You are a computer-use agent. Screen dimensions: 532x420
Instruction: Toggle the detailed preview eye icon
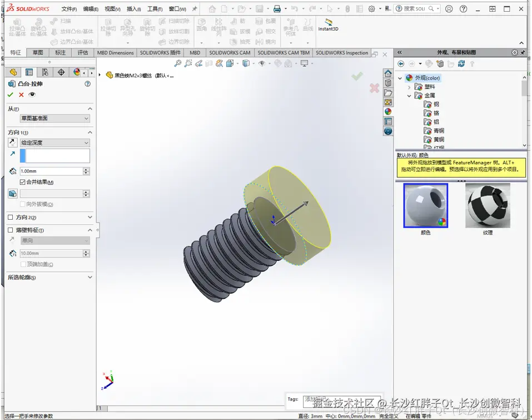point(32,95)
